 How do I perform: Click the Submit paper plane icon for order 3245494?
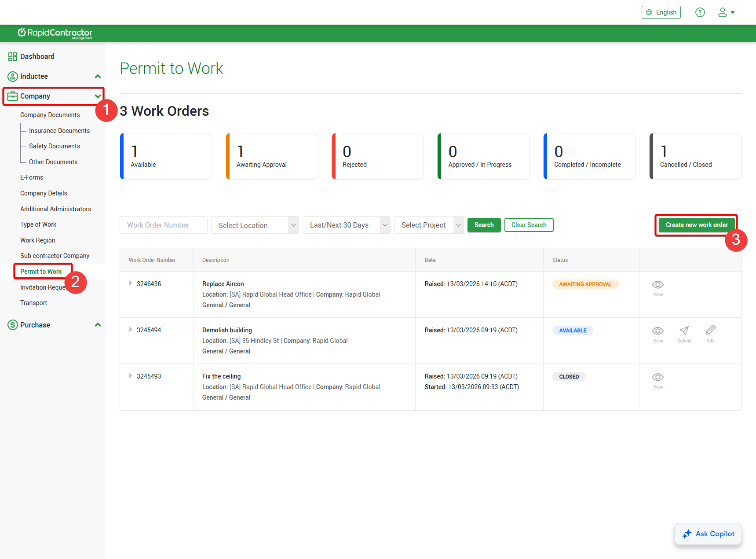coord(684,331)
